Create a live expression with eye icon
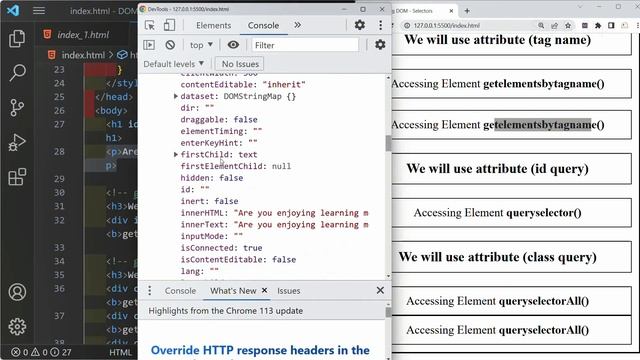 tap(233, 45)
